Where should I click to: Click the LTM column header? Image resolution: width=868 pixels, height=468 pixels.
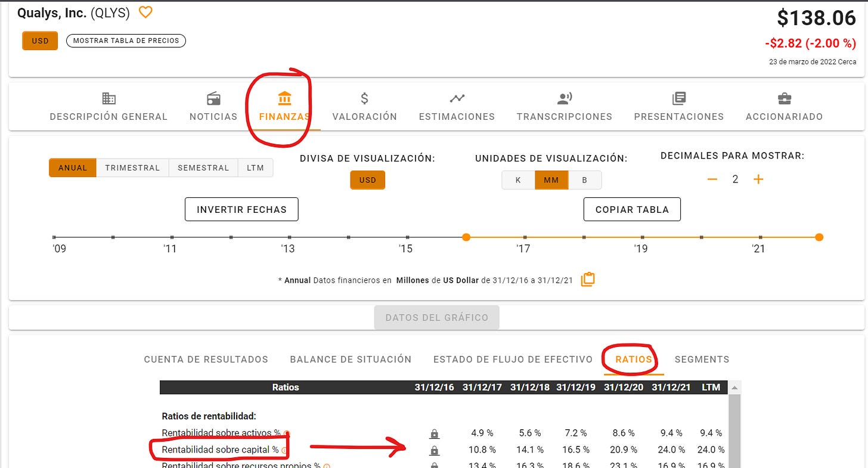pyautogui.click(x=711, y=388)
